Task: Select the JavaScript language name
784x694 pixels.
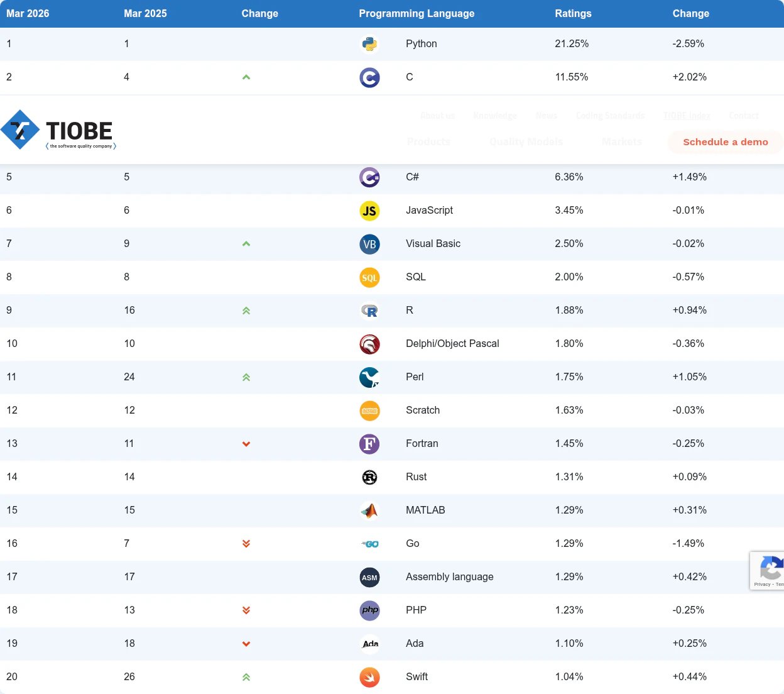Action: coord(429,211)
